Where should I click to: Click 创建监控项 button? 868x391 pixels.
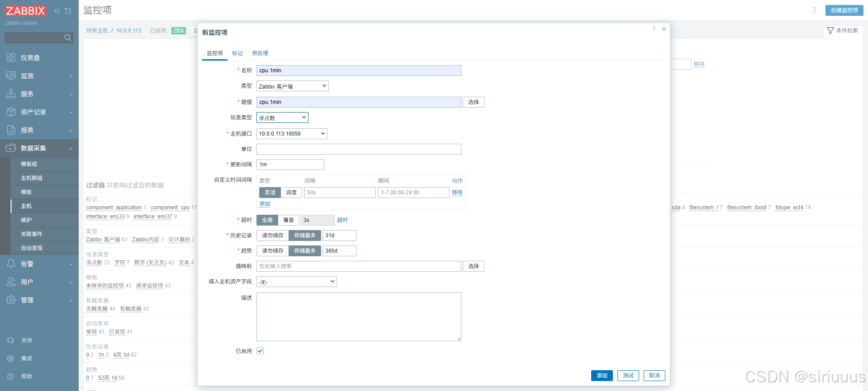coord(844,10)
